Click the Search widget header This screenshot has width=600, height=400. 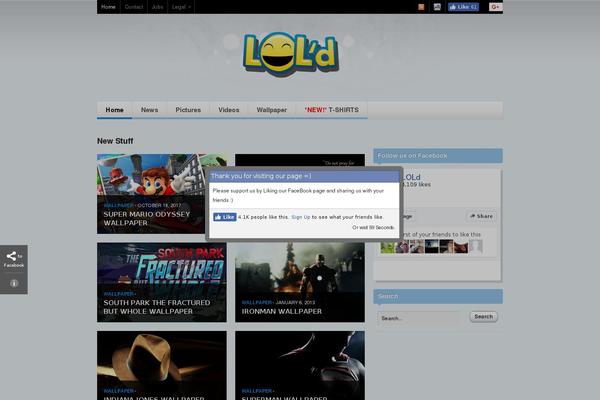[438, 296]
